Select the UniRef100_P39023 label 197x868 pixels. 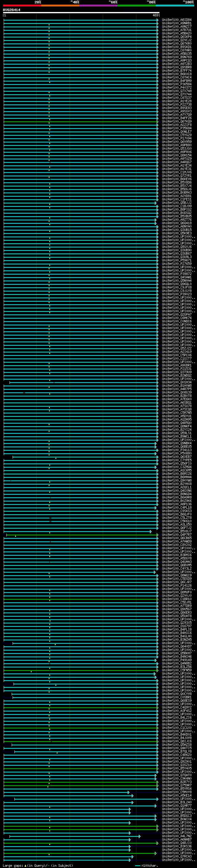(176, 294)
